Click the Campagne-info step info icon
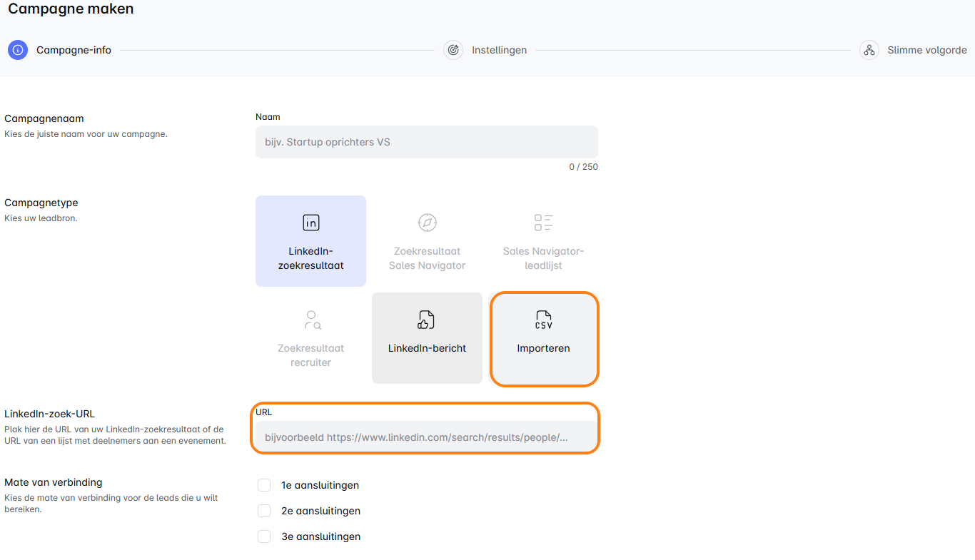The height and width of the screenshot is (560, 975). coord(18,50)
